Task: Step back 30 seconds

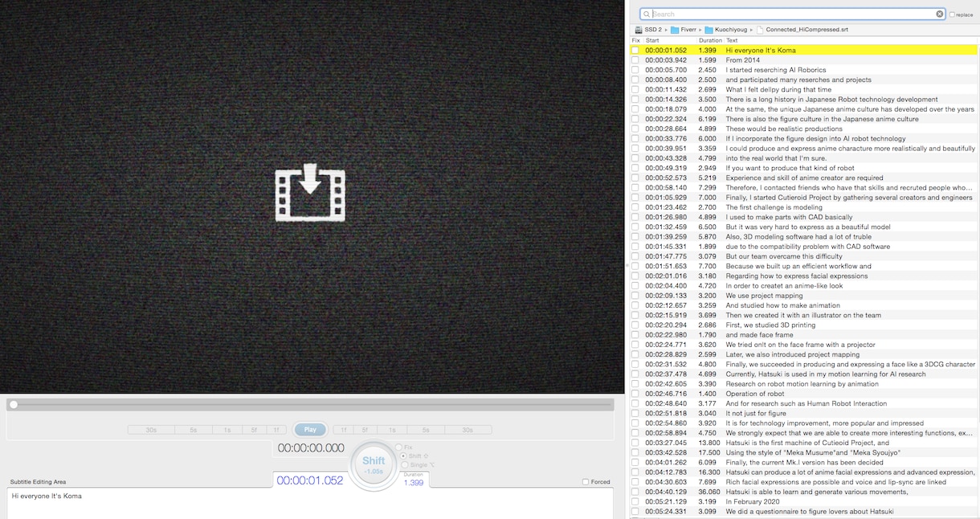Action: (x=151, y=430)
